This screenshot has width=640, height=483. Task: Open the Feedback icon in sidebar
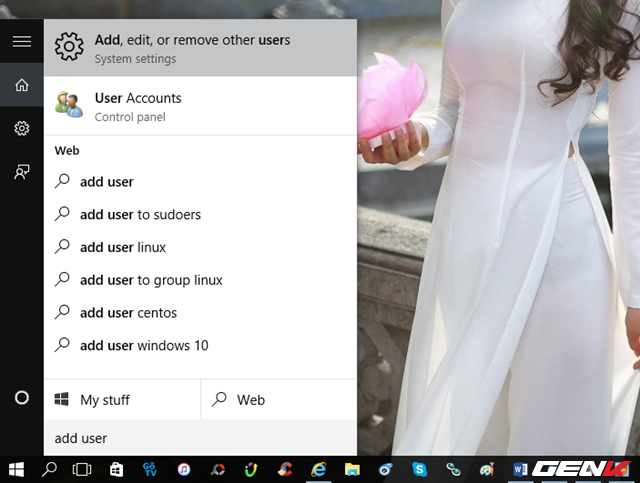(x=22, y=172)
